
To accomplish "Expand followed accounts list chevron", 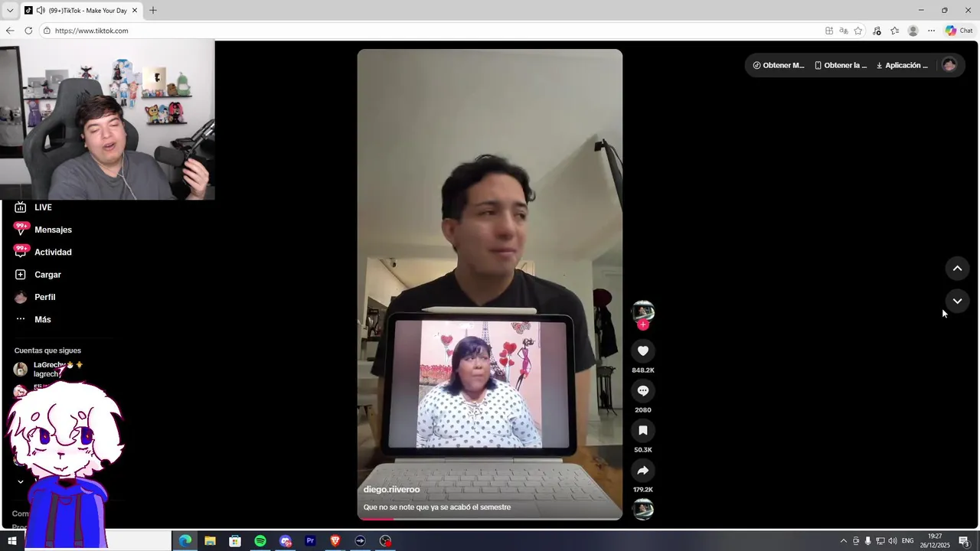I will pos(21,481).
